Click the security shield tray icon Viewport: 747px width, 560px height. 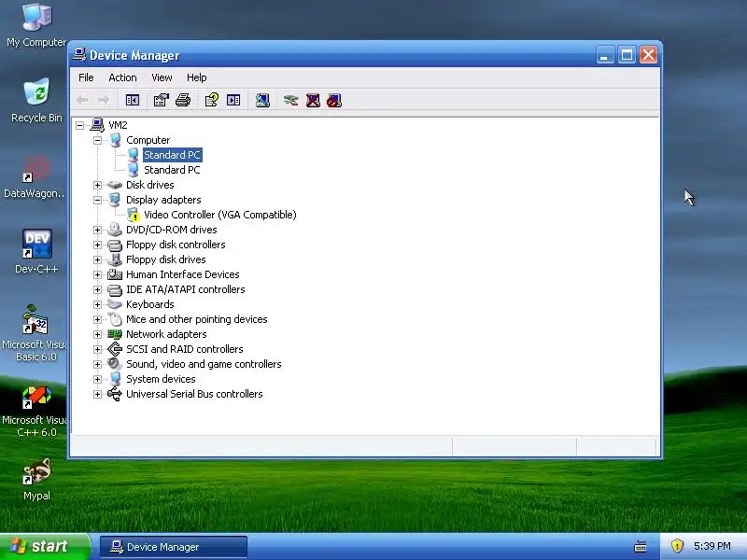click(676, 546)
